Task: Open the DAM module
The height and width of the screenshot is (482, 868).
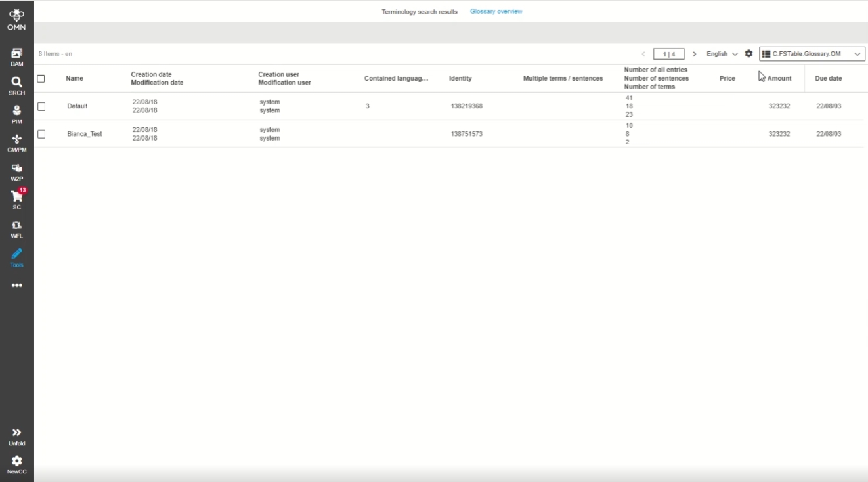Action: coord(16,57)
